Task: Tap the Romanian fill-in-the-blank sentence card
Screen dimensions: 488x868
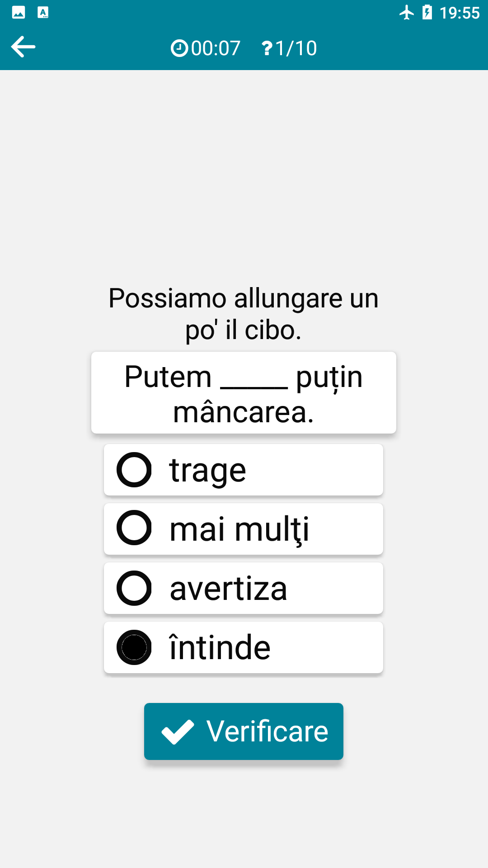Action: click(244, 393)
